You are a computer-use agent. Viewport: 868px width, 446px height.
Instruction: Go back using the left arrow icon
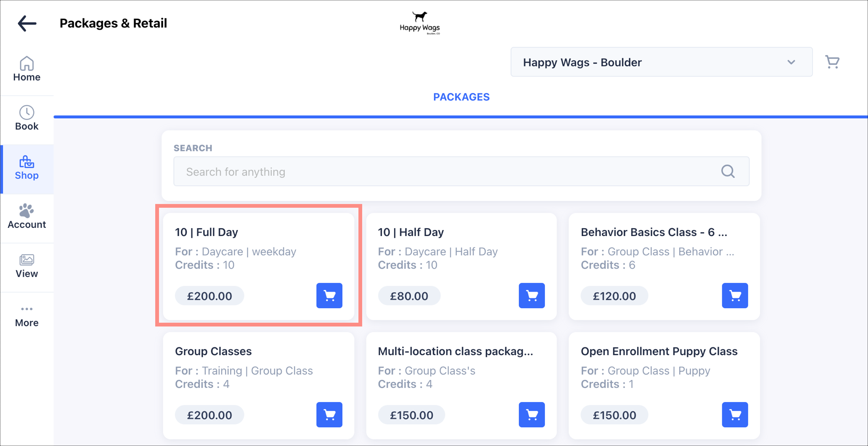pos(27,23)
